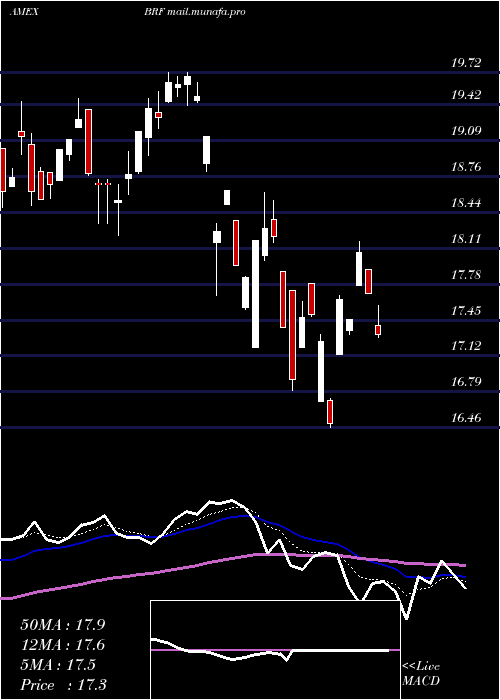Select the 18.76 price level label
Viewport: 500px width, 700px height.
pyautogui.click(x=466, y=167)
